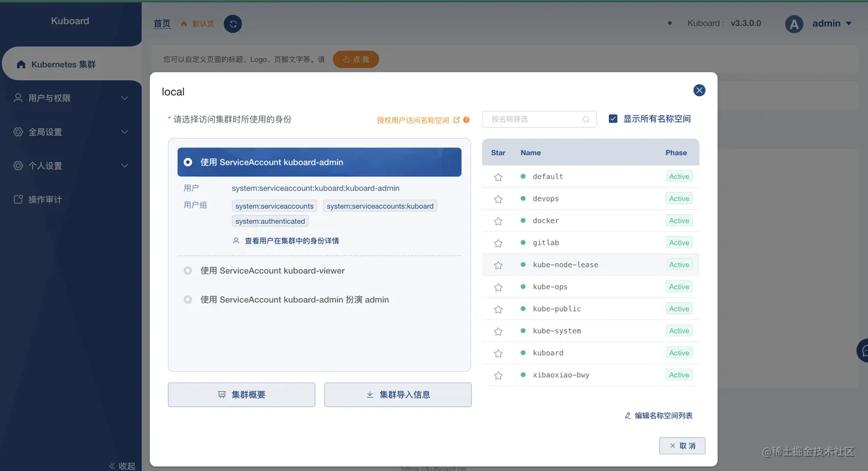Click the orange 点我 button
The height and width of the screenshot is (471, 868).
[x=356, y=59]
